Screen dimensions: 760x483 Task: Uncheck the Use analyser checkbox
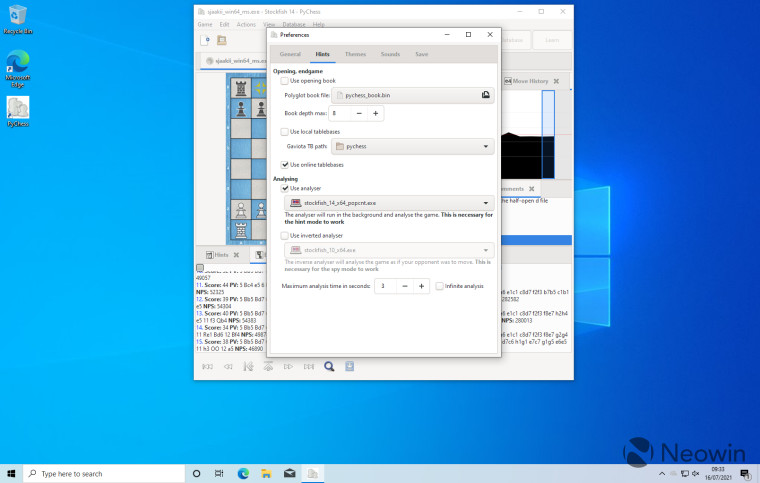(285, 188)
